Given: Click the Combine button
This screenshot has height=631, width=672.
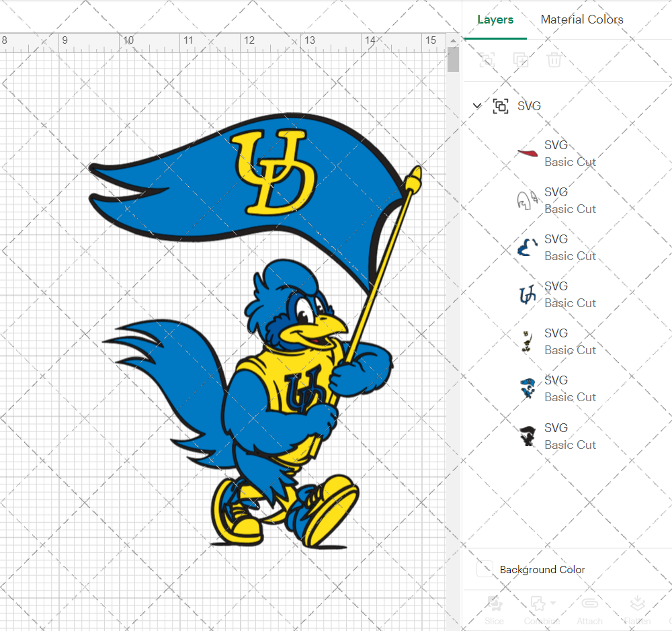Looking at the screenshot, I should point(542,610).
